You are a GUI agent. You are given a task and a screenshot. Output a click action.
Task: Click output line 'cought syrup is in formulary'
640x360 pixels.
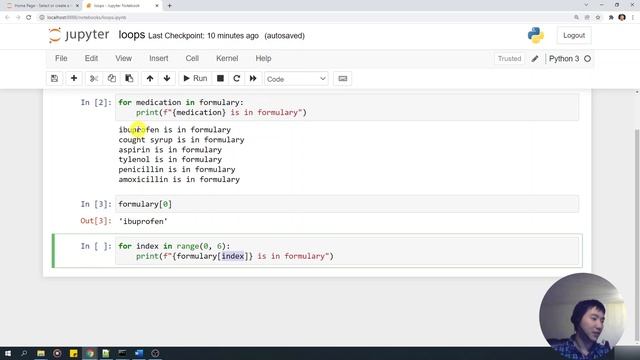(x=181, y=140)
